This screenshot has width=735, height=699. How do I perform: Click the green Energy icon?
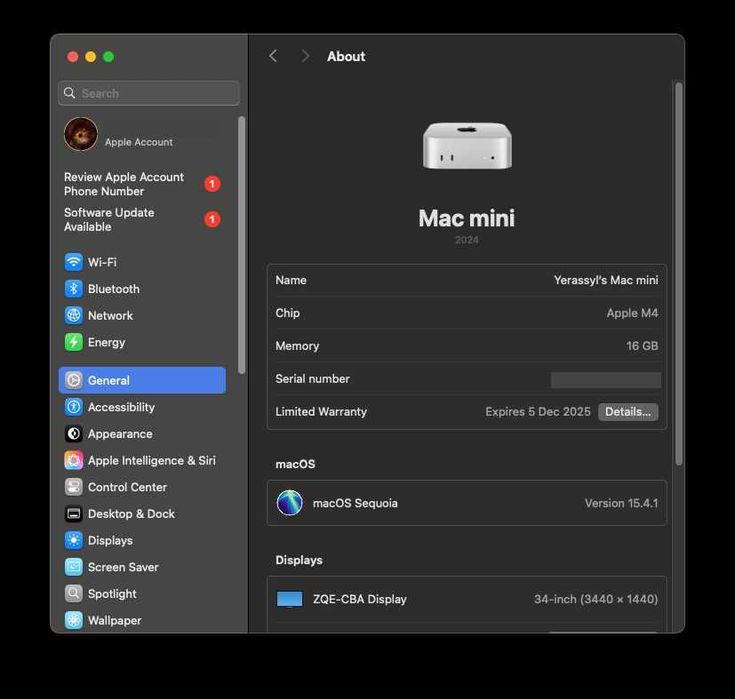coord(74,342)
